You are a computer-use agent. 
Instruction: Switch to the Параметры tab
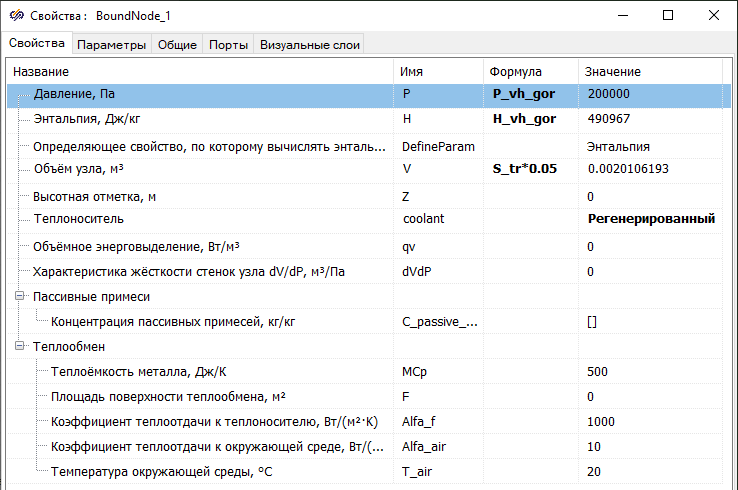coord(112,45)
